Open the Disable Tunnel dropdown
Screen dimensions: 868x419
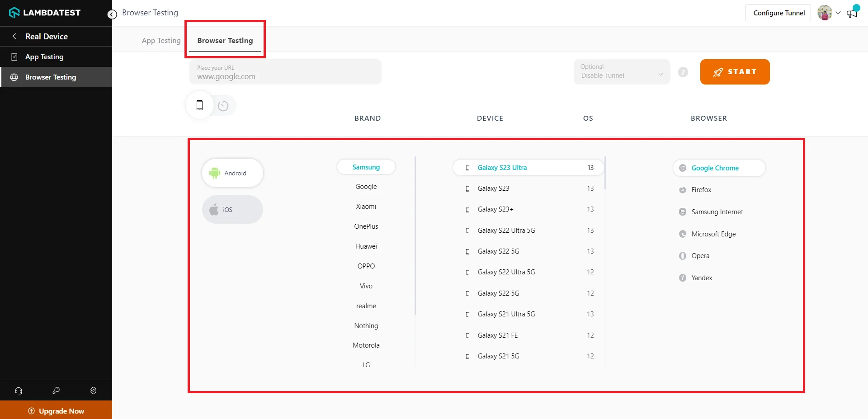[622, 72]
